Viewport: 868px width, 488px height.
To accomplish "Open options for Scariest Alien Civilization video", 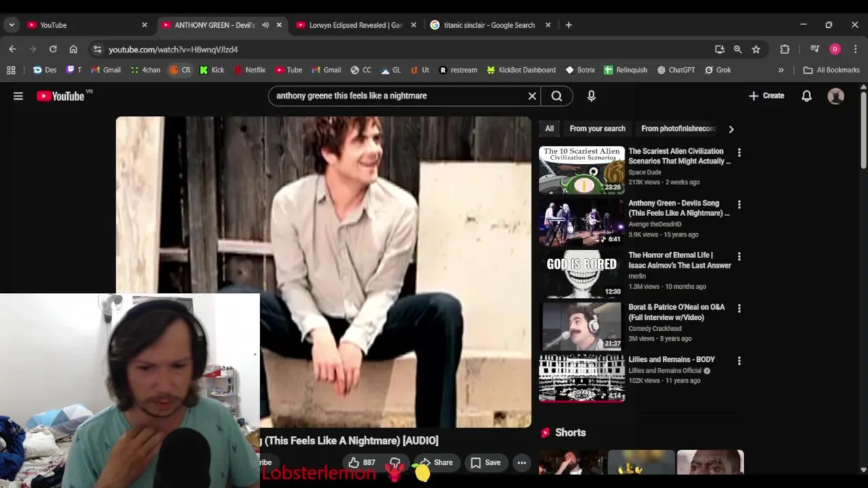I will (x=739, y=152).
